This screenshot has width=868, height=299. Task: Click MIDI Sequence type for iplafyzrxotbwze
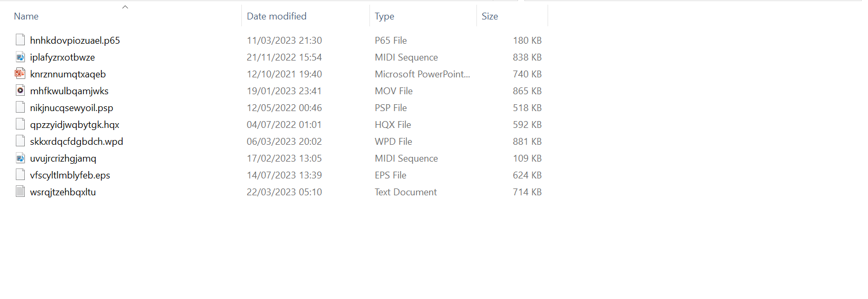point(406,57)
